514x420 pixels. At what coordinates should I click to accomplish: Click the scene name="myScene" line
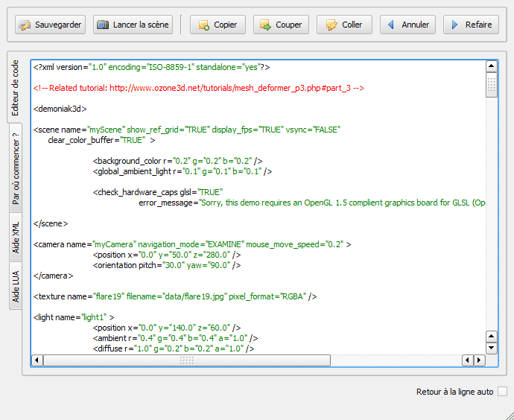click(187, 130)
